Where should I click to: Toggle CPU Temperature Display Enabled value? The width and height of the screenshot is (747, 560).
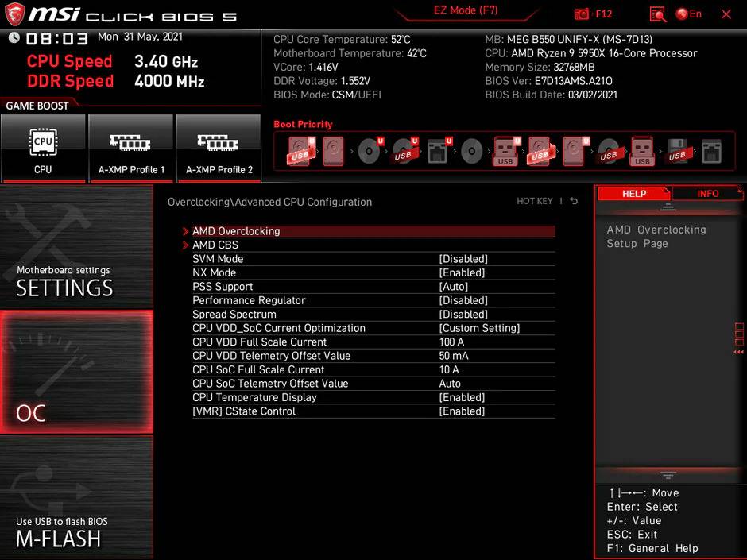(462, 397)
